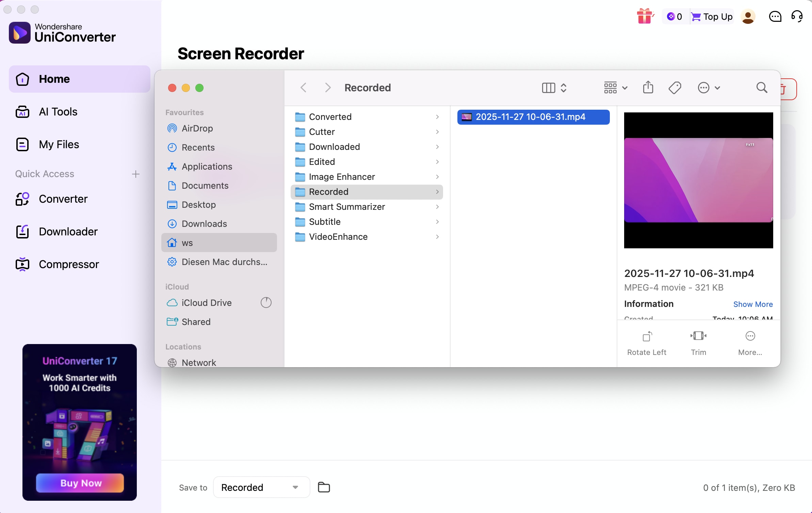Open the Top Up store
The image size is (812, 513).
tap(711, 16)
